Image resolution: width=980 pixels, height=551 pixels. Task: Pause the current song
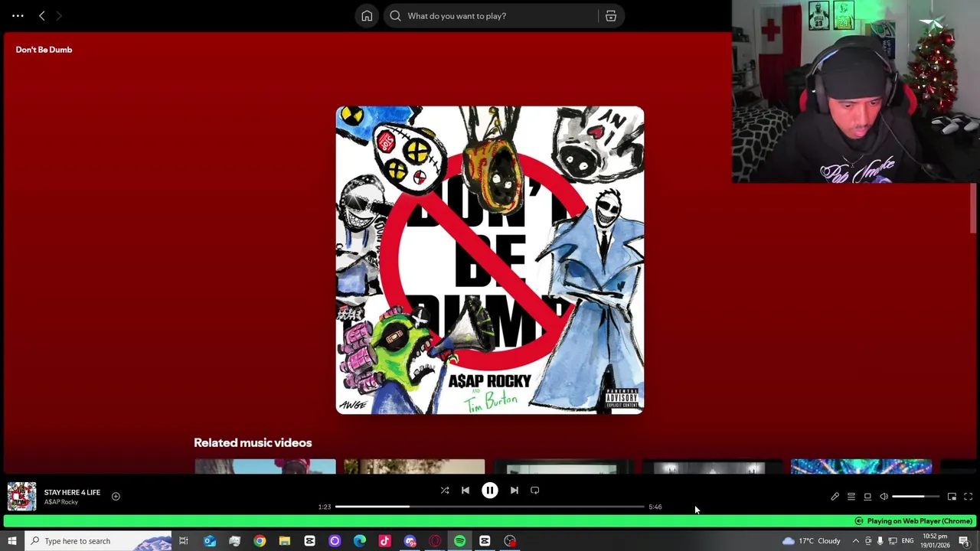490,491
